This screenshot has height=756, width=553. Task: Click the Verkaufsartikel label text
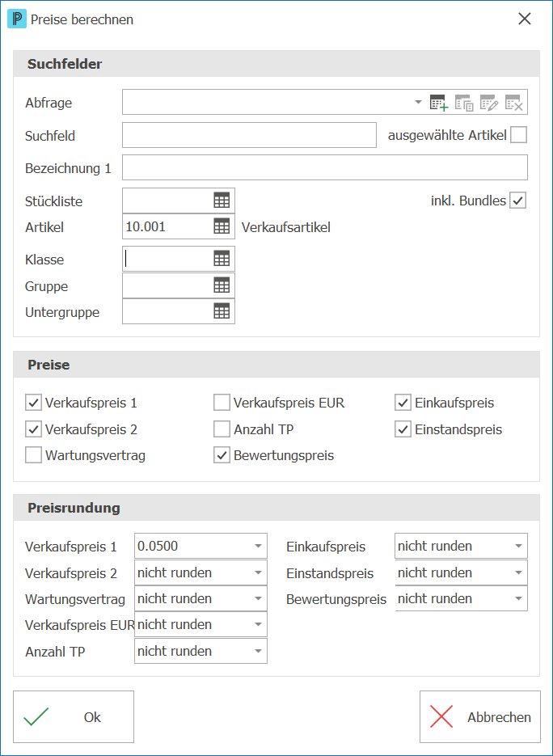[x=286, y=227]
